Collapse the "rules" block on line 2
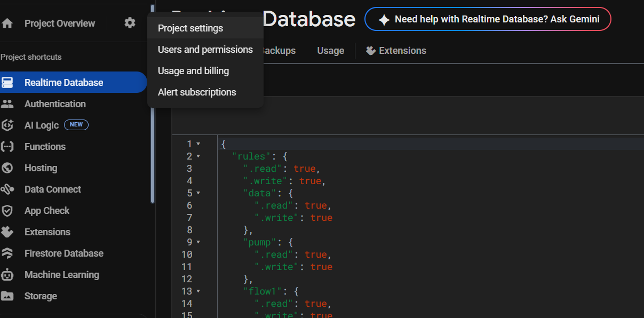Image resolution: width=644 pixels, height=318 pixels. tap(198, 156)
